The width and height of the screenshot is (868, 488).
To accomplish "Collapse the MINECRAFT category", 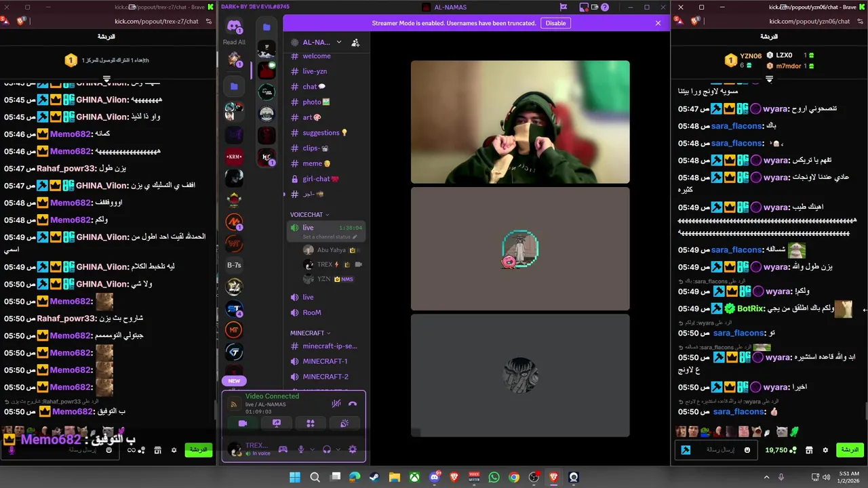I will click(x=310, y=333).
